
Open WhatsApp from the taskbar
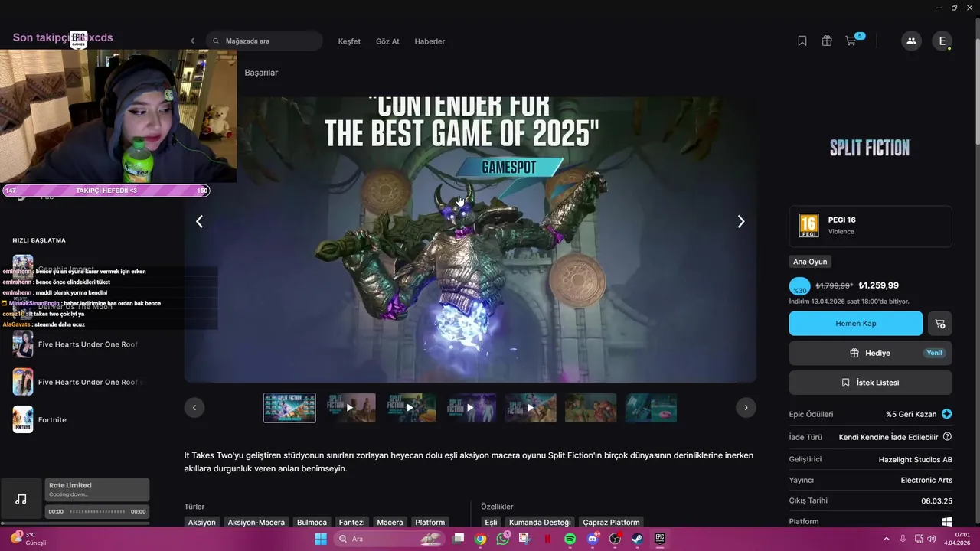502,539
